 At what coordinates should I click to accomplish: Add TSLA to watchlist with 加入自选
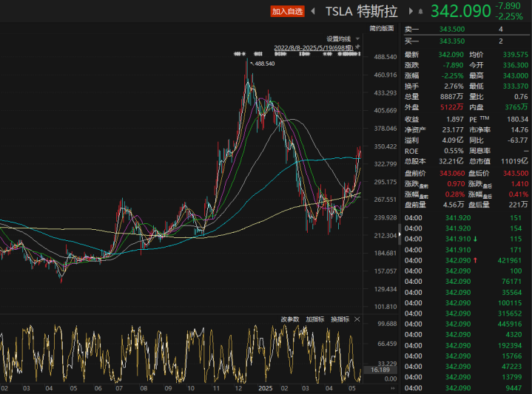[x=287, y=11]
